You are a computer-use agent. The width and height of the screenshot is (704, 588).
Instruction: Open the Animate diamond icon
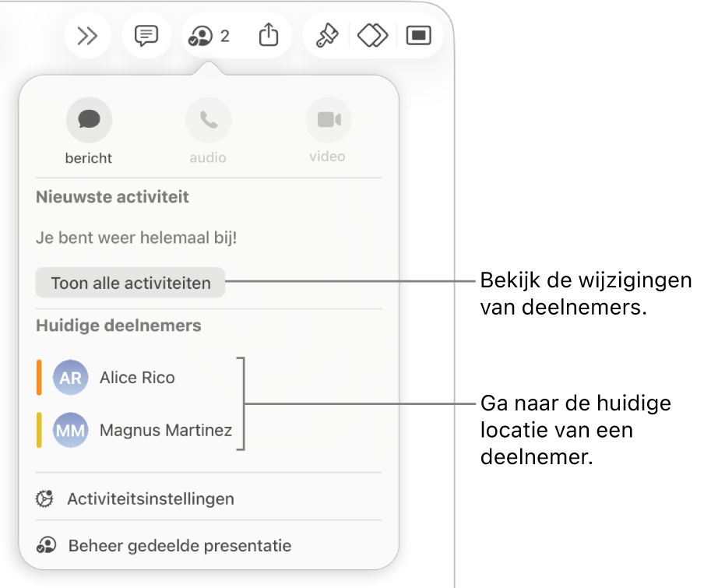click(x=373, y=36)
